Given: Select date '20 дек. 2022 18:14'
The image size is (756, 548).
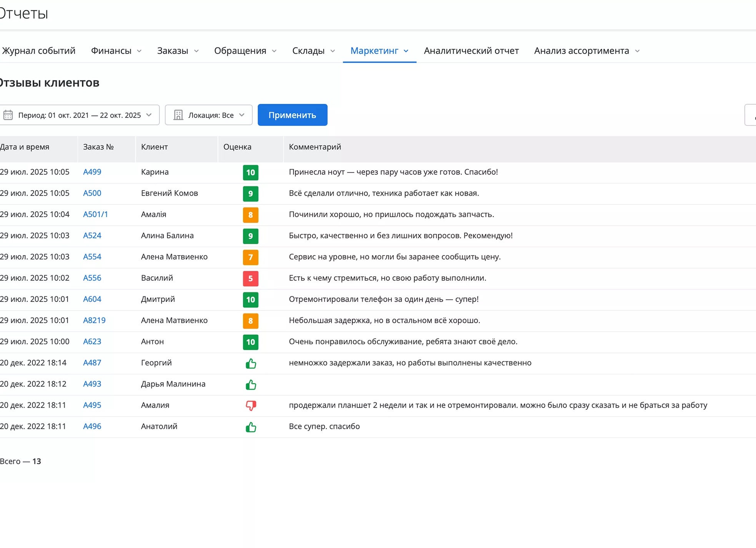Looking at the screenshot, I should point(33,362).
